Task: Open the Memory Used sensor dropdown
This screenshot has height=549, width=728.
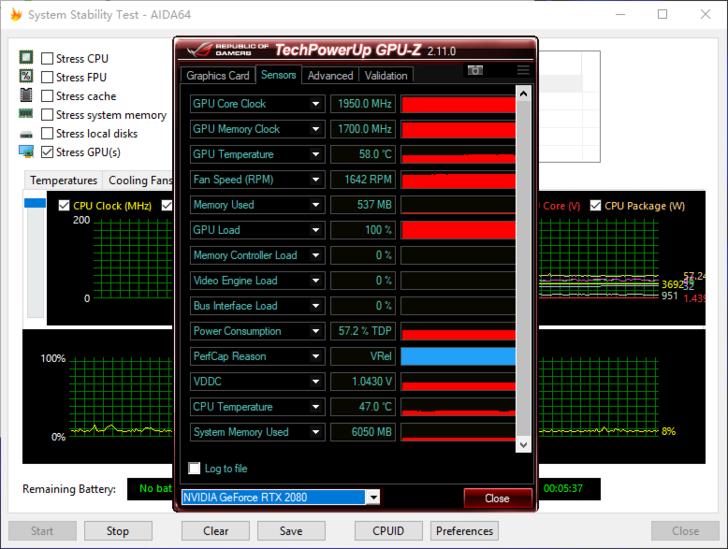Action: pos(316,204)
